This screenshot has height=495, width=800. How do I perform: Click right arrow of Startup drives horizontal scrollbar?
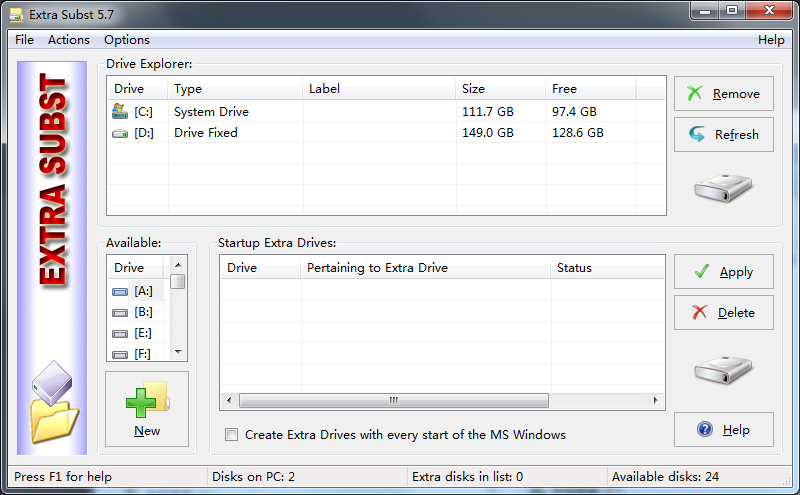[656, 401]
